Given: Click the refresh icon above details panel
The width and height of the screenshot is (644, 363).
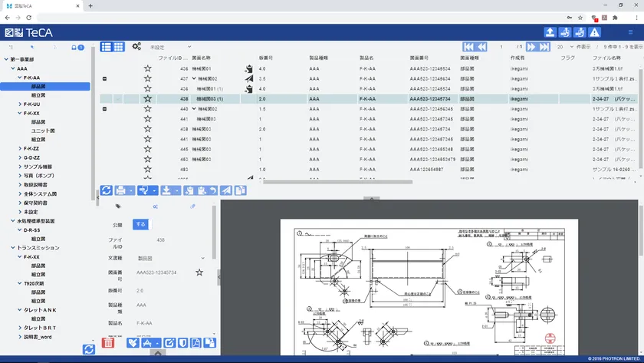Looking at the screenshot, I should click(107, 190).
